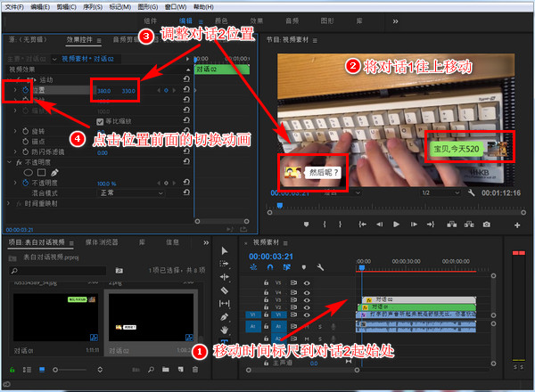Image resolution: width=535 pixels, height=392 pixels.
Task: Click the Extract button
Action: [x=469, y=225]
